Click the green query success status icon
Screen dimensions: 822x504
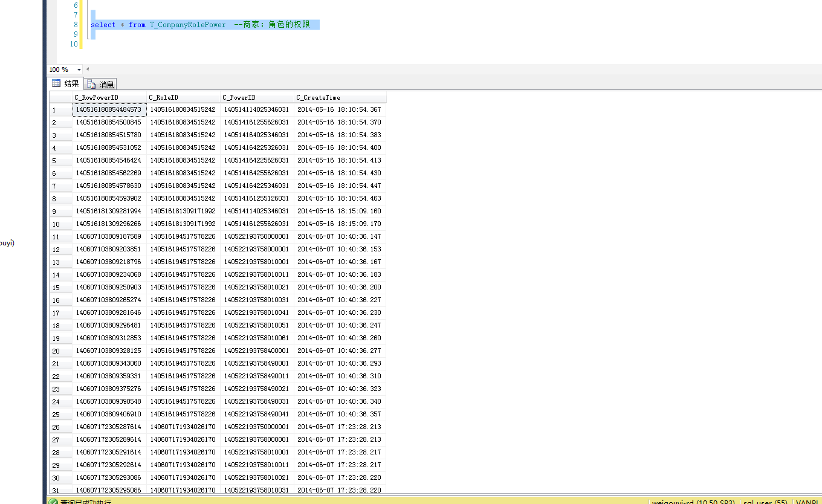tap(53, 502)
